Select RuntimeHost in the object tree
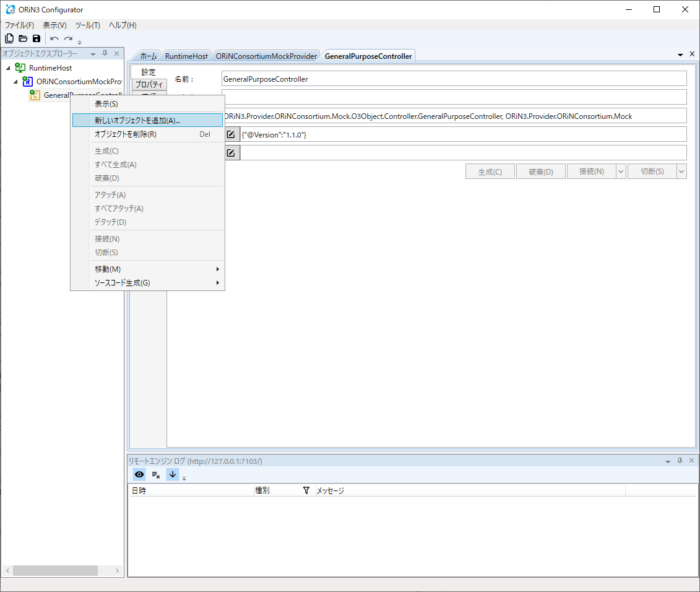Viewport: 700px width, 592px height. [51, 68]
